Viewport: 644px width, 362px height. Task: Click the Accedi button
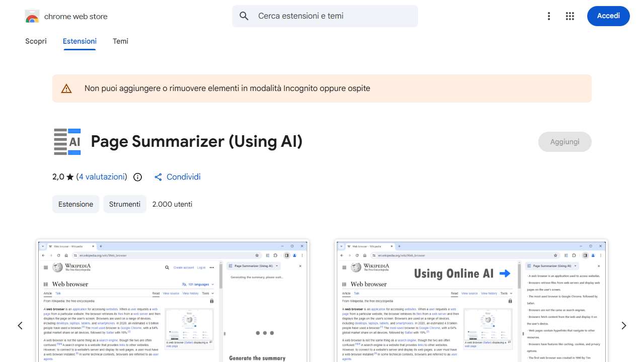[608, 16]
